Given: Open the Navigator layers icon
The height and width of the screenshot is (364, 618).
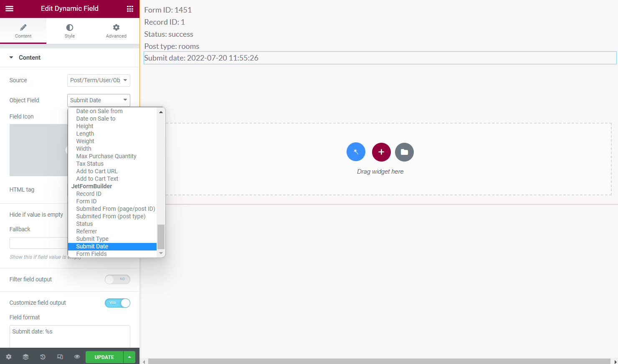Looking at the screenshot, I should (x=25, y=357).
